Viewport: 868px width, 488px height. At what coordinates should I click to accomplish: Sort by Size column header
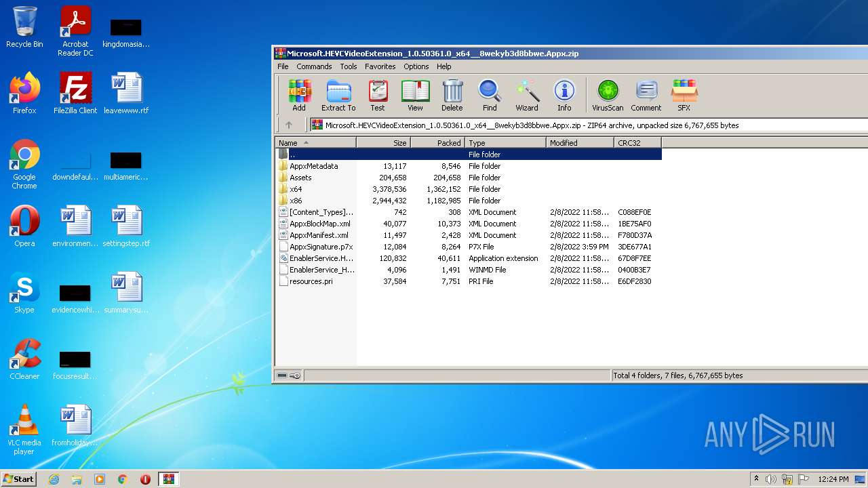point(383,142)
